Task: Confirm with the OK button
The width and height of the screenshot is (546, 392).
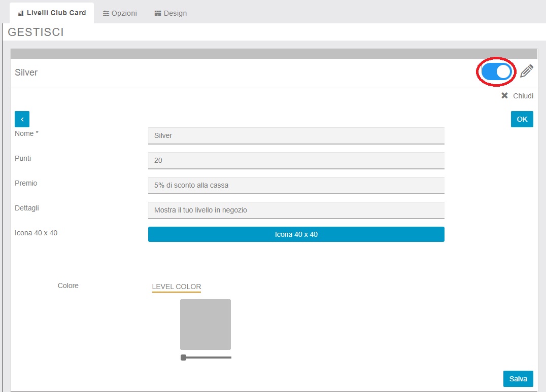Action: click(522, 119)
